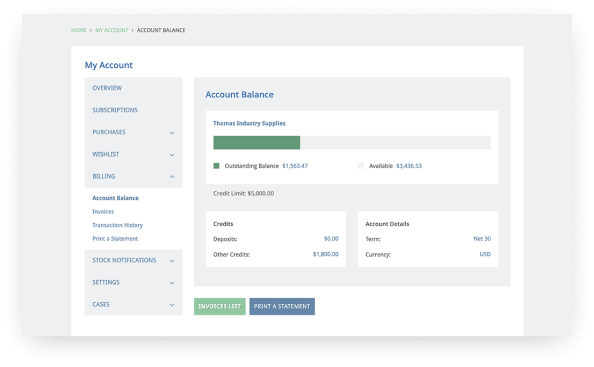Click the gray available portion of bar

[x=395, y=143]
